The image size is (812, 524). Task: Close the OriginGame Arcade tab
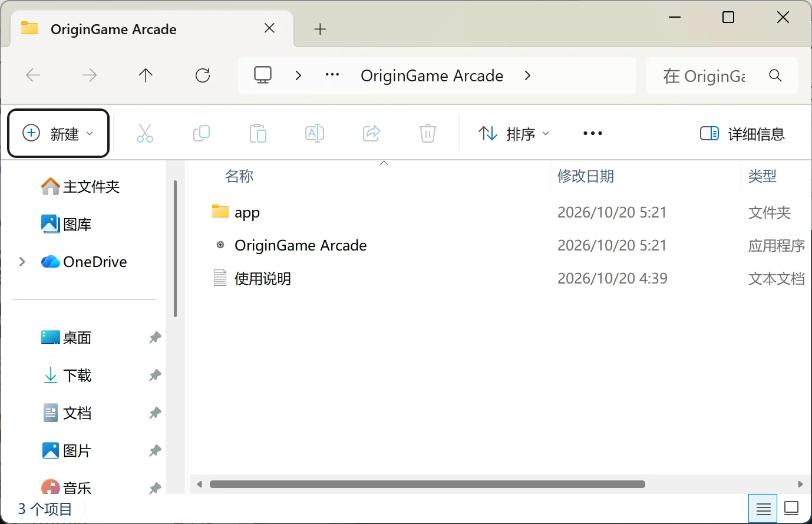(269, 28)
